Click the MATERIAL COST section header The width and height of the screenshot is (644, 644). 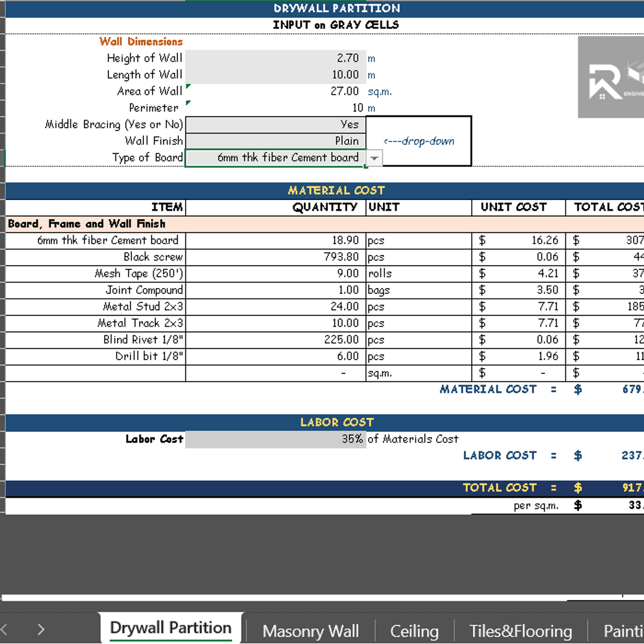pos(336,191)
